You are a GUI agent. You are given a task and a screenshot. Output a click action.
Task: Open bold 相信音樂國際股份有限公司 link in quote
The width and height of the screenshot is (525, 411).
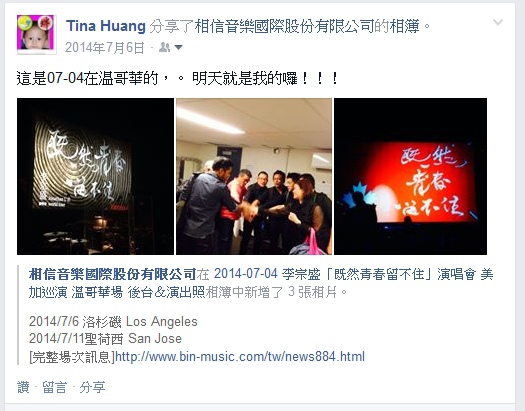click(112, 274)
